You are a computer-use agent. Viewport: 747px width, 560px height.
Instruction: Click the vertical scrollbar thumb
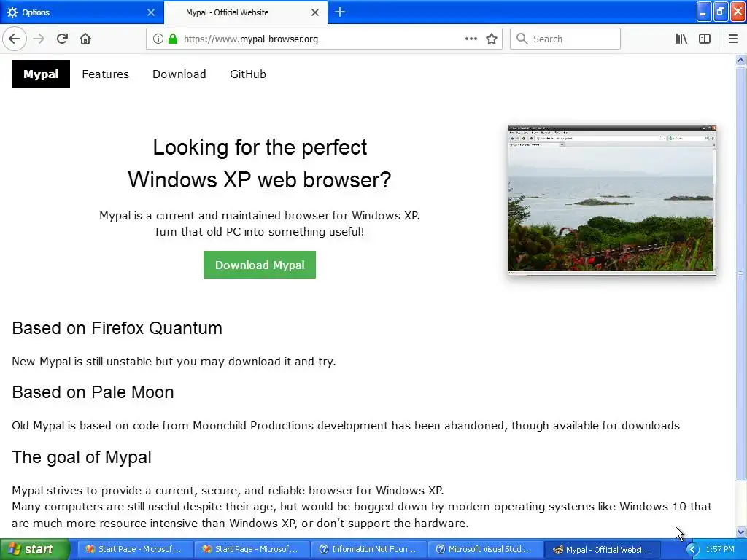point(740,273)
